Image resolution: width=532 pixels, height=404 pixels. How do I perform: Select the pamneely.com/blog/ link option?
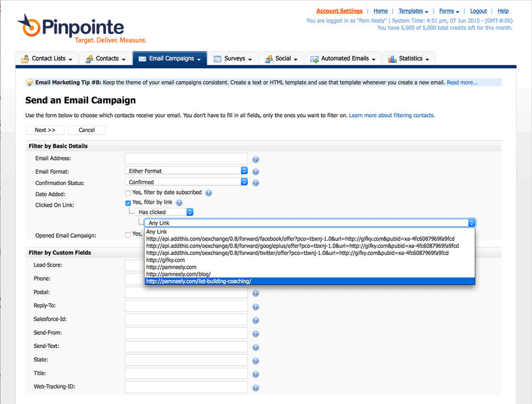tap(178, 274)
